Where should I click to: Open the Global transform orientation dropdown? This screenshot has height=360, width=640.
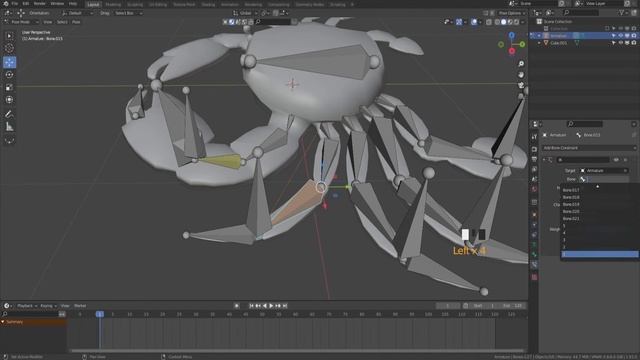click(245, 13)
